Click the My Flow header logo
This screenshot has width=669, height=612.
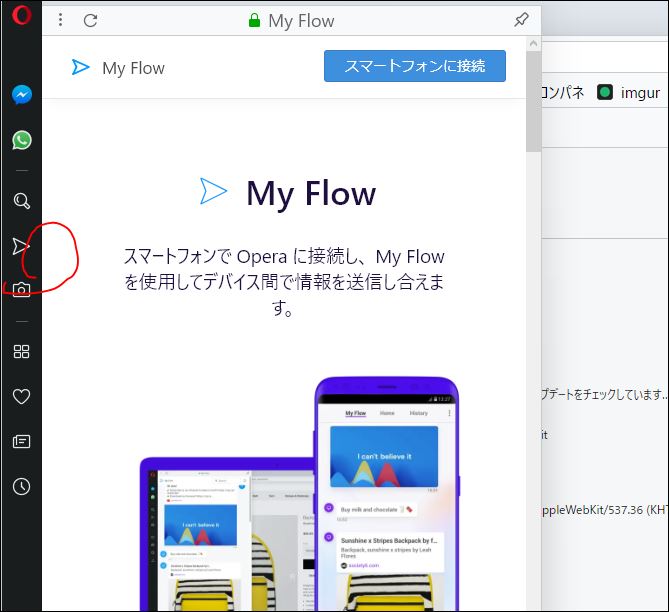click(81, 67)
